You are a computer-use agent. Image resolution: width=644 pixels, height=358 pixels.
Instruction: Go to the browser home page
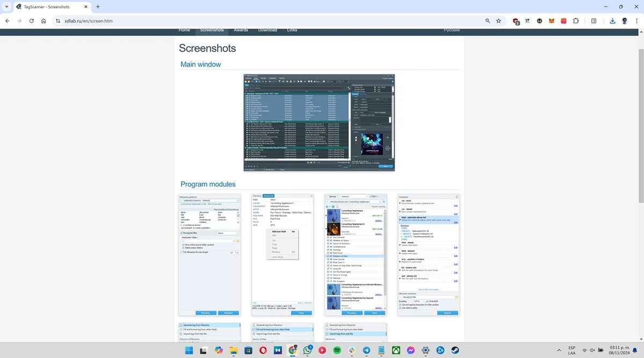click(43, 21)
